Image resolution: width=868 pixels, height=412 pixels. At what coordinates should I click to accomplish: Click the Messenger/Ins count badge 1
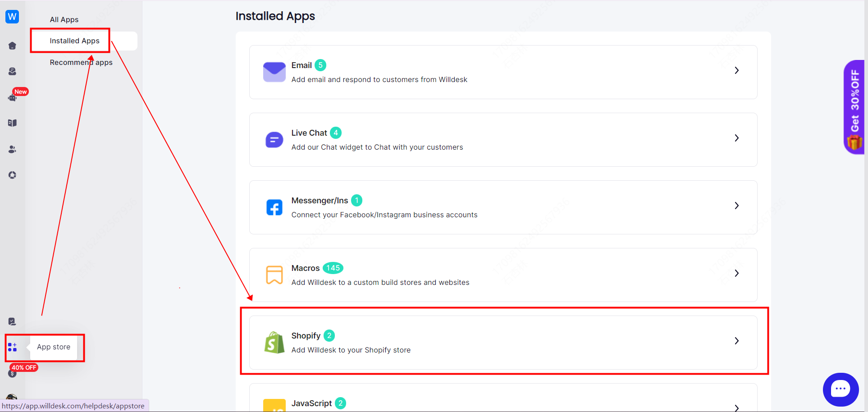[x=357, y=200]
